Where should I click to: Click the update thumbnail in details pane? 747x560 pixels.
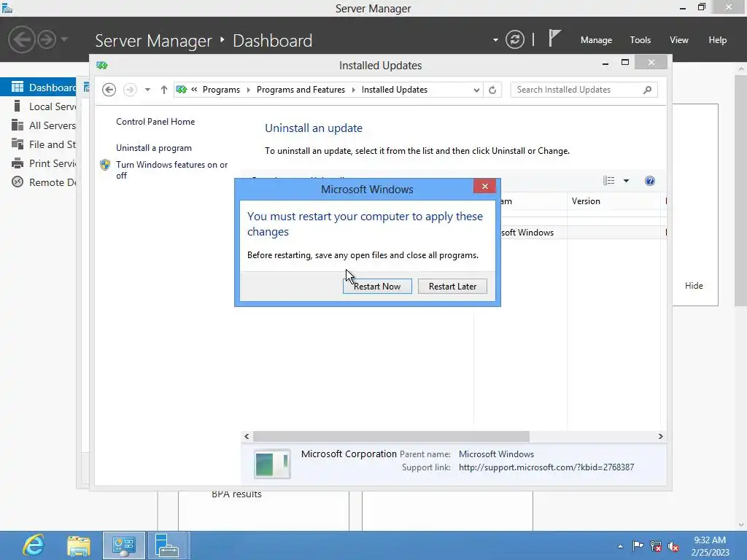coord(272,463)
